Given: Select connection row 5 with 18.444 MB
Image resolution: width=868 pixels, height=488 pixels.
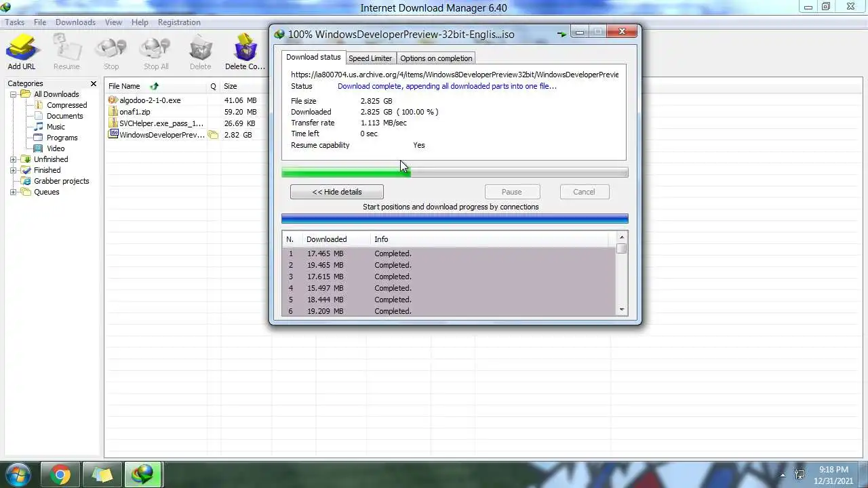Looking at the screenshot, I should 449,300.
